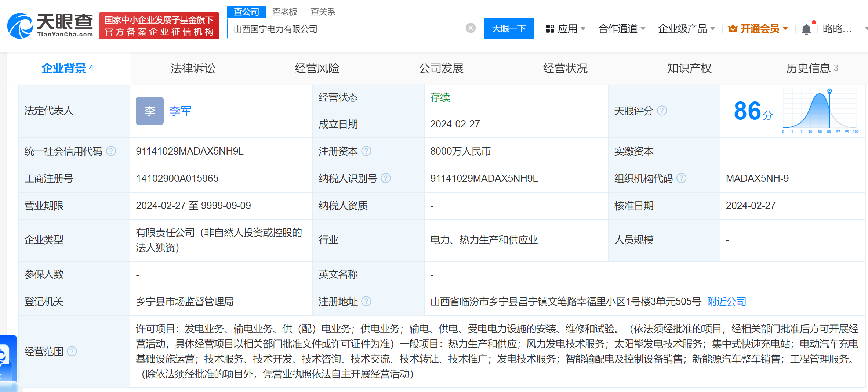Click the 李 avatar of legal representative
This screenshot has width=868, height=392.
[150, 111]
